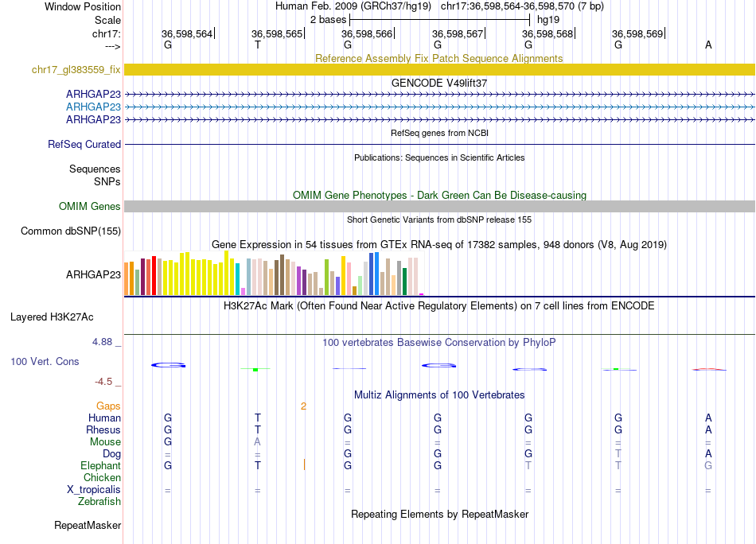Screen dimensions: 756x544
Task: Click the Elephant row final base G
Action: tap(708, 465)
